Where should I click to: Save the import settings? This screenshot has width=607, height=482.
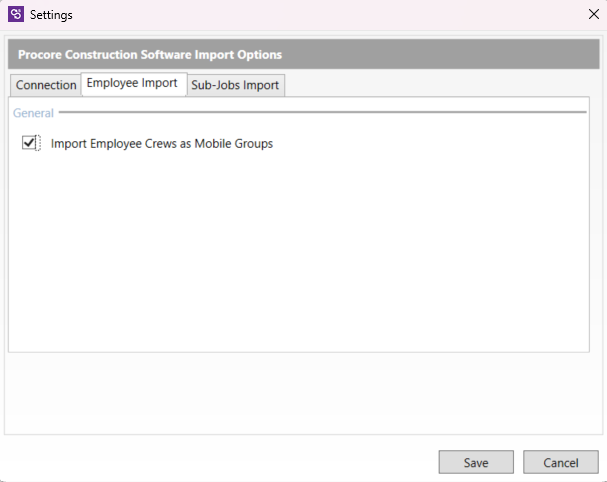476,462
